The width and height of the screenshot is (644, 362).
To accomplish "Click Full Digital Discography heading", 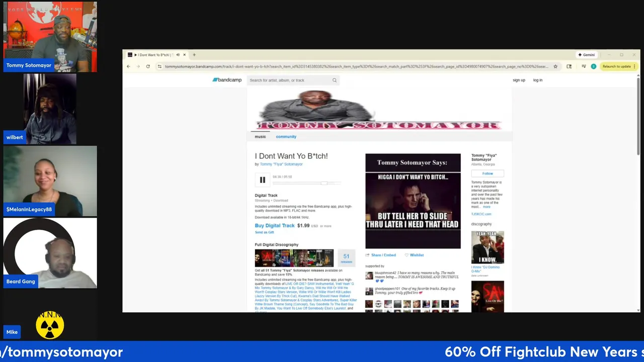I will [277, 245].
